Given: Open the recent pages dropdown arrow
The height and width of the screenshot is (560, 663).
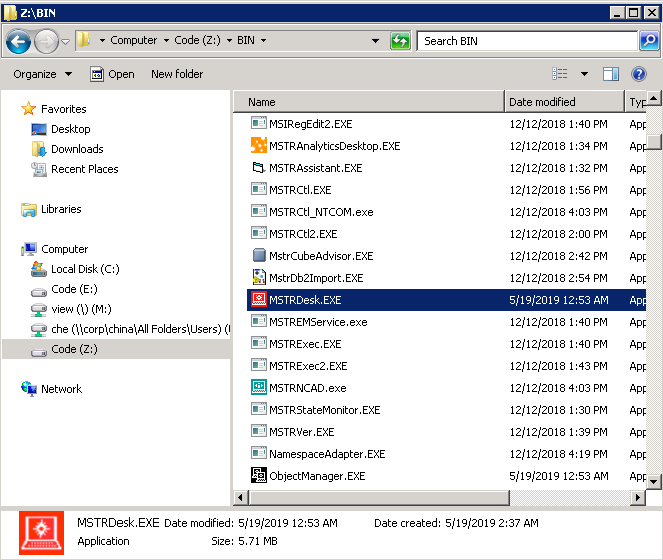Looking at the screenshot, I should tap(66, 41).
